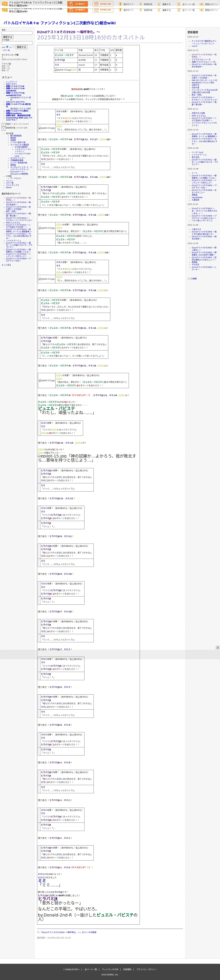Screen dimensions: 220x980
Task: Click the orange wiki募集中! button in the top header row
Action: (x=78, y=4)
